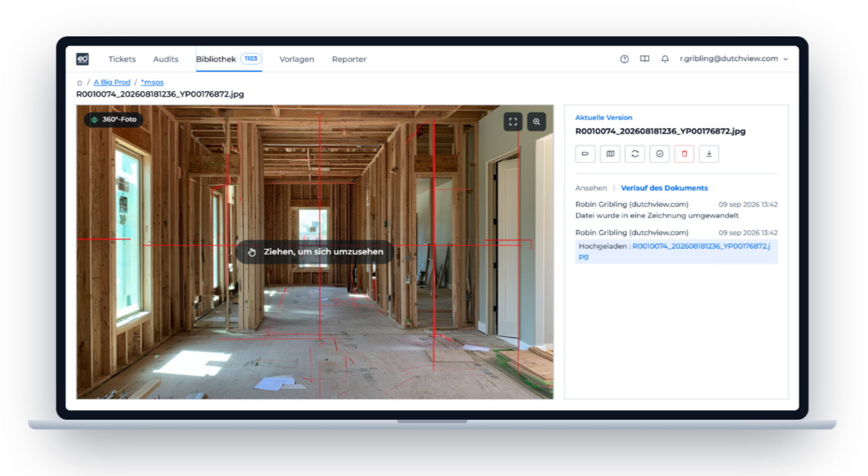Viewport: 868px width, 476px height.
Task: Open the help question mark icon
Action: pyautogui.click(x=624, y=59)
